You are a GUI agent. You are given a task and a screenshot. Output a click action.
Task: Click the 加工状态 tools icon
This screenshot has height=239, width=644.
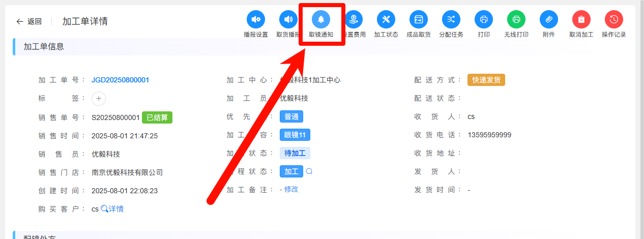(x=386, y=20)
